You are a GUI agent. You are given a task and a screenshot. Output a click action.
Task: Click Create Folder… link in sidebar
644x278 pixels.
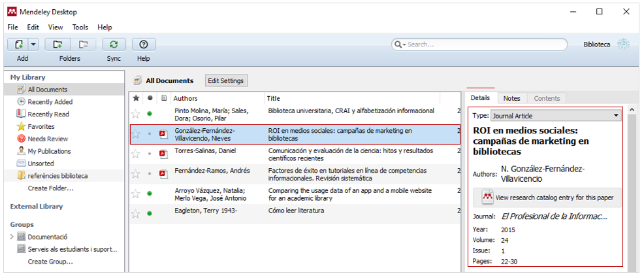[x=50, y=188]
